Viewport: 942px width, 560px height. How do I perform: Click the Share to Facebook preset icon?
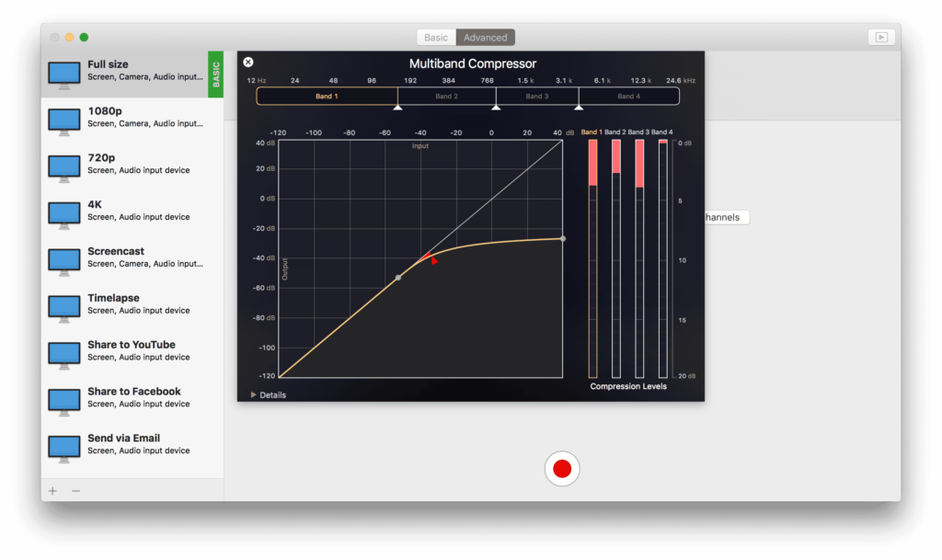[x=63, y=402]
